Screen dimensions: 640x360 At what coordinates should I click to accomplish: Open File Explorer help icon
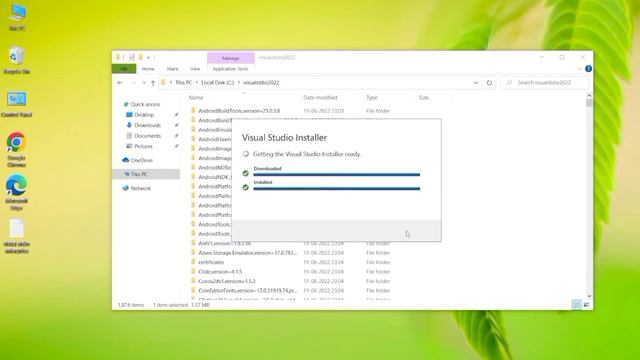[x=588, y=69]
